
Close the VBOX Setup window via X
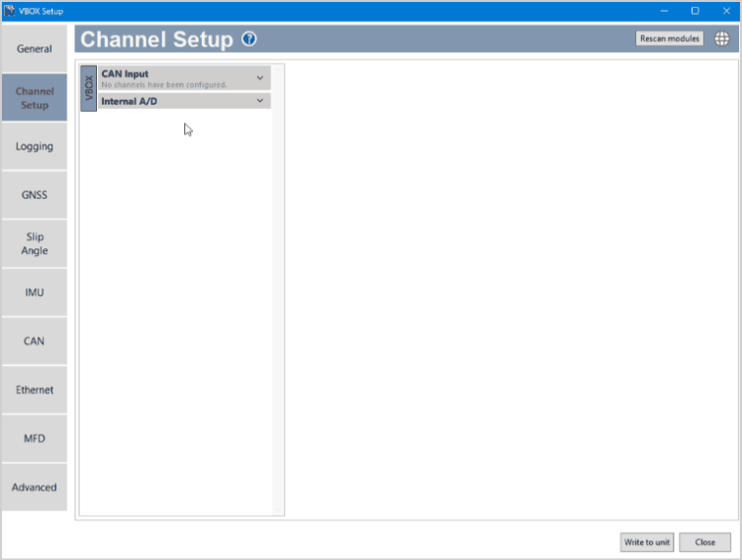click(x=726, y=11)
